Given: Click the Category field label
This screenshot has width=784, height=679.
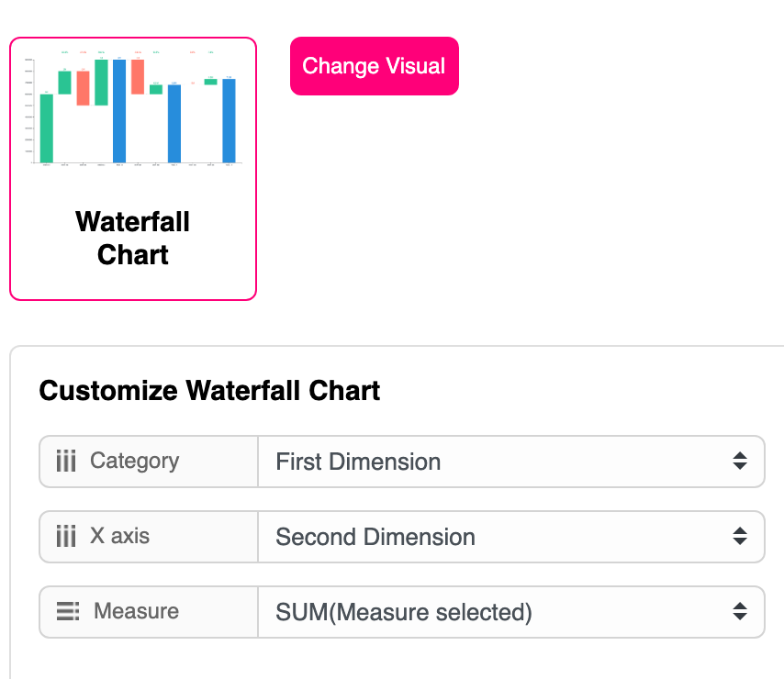Looking at the screenshot, I should 134,462.
